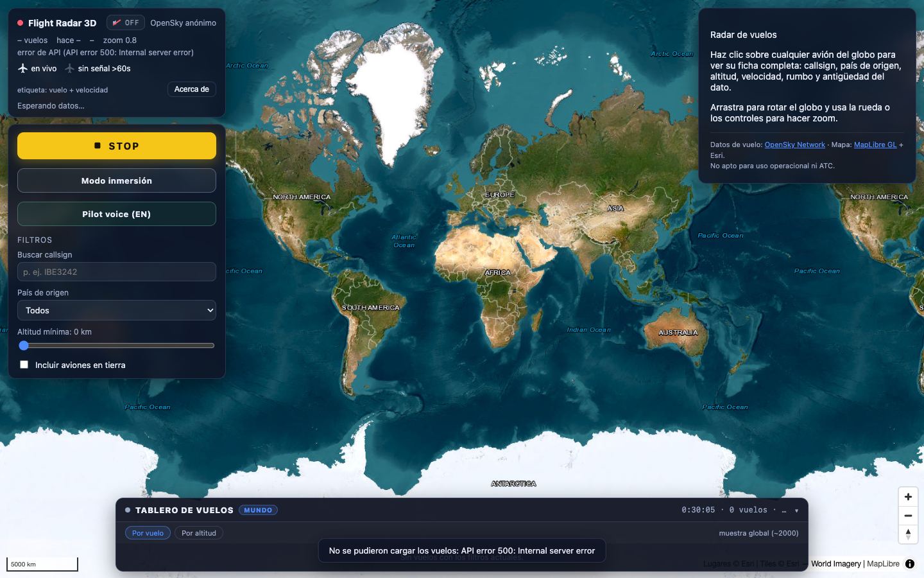Open the map attribution info icon

point(910,564)
